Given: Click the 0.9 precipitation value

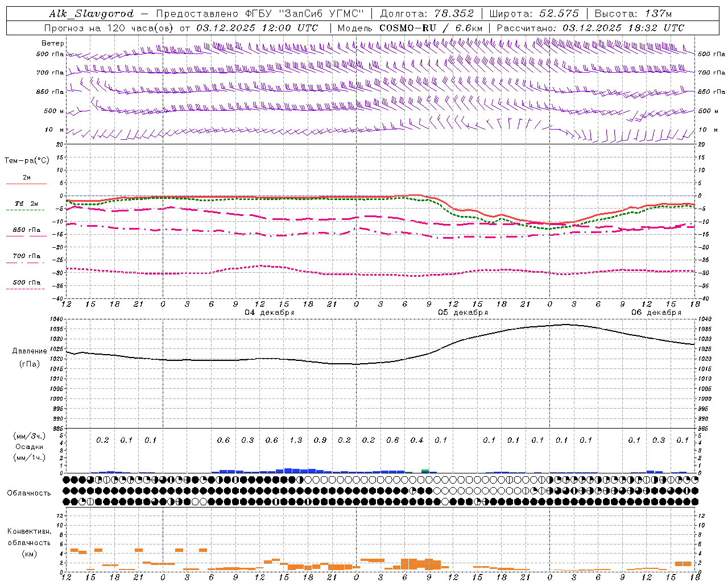Looking at the screenshot, I should (x=320, y=440).
